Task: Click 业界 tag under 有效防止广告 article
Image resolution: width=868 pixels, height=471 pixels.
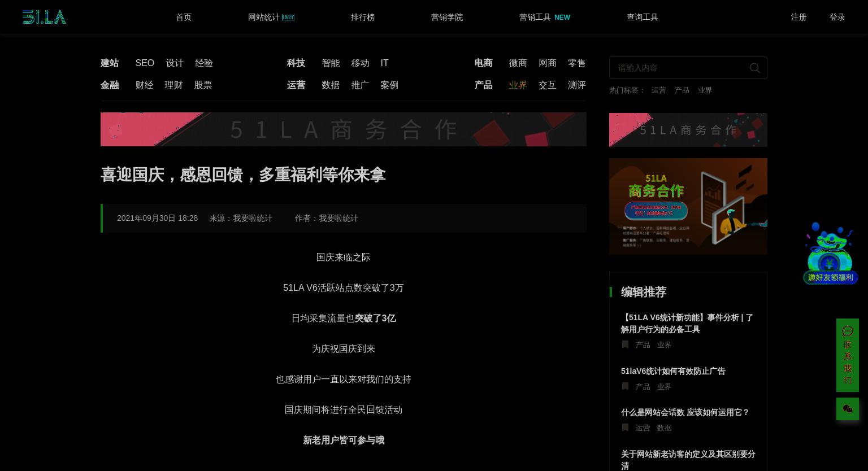Action: (x=664, y=386)
